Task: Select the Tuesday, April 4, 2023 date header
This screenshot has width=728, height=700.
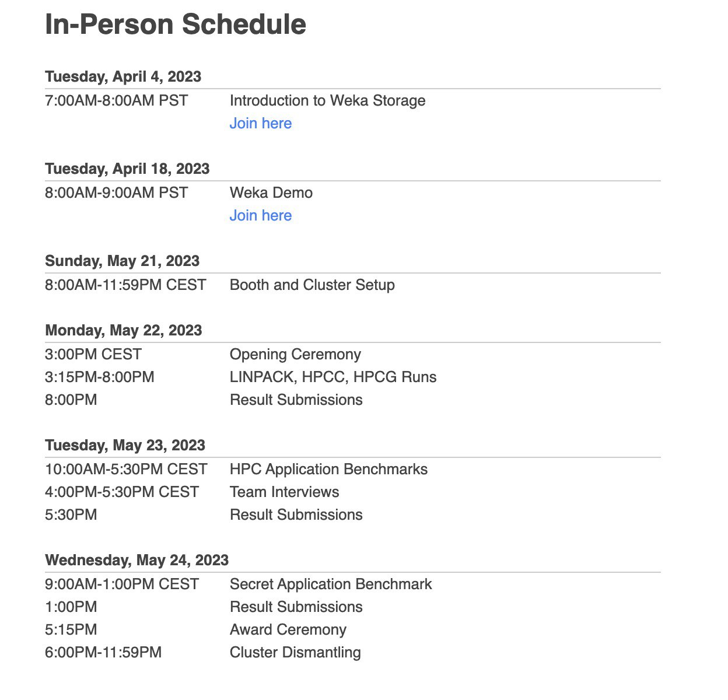Action: click(123, 76)
